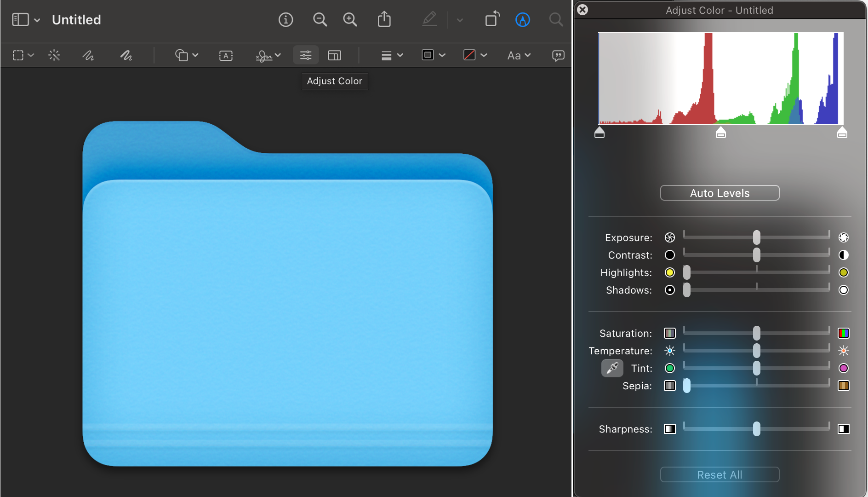Open the Shape Style line thickness icon

tap(386, 56)
